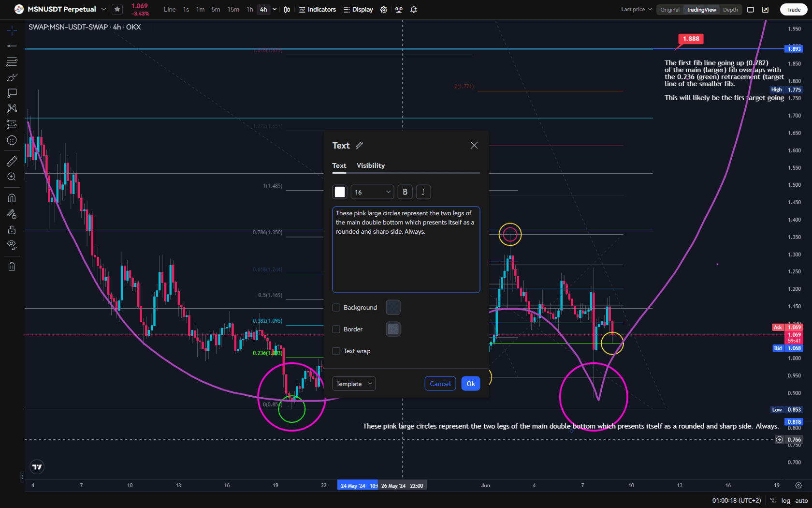Screen dimensions: 812x508
Task: Toggle magnet mode in left toolbar
Action: pyautogui.click(x=12, y=198)
